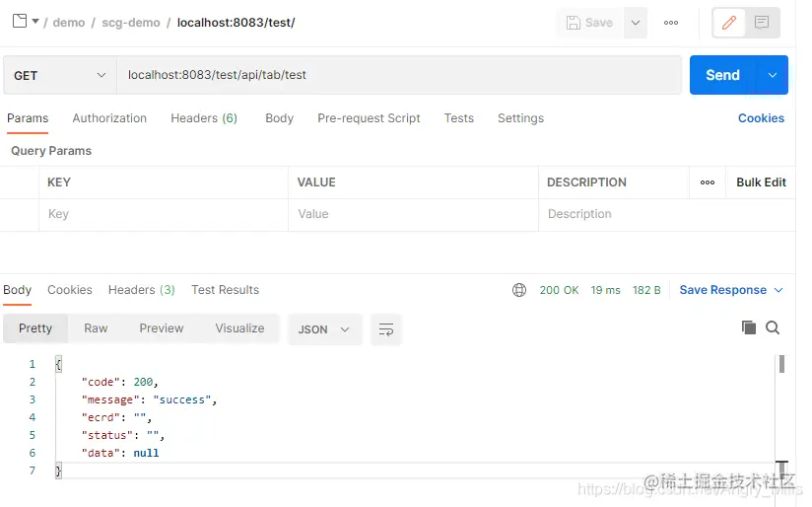
Task: Toggle the line wrap icon
Action: click(x=386, y=329)
